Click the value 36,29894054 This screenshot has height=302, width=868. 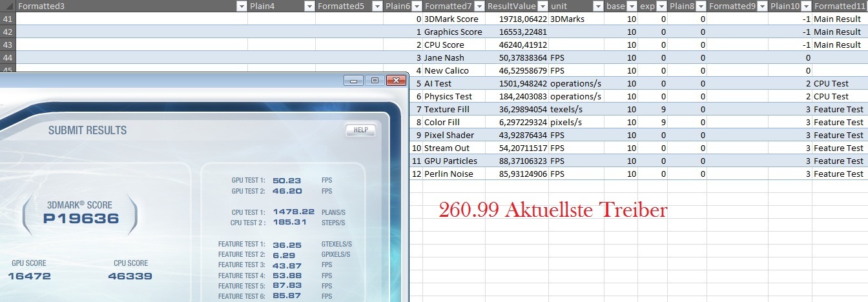click(x=523, y=110)
